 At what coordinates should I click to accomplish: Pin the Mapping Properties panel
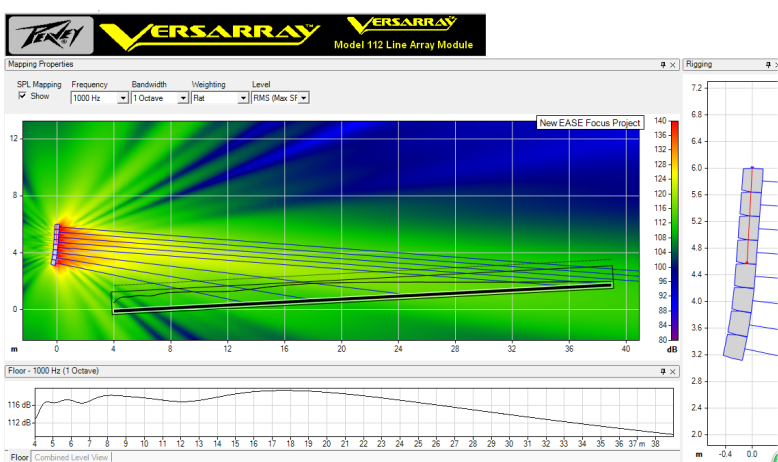pos(662,64)
